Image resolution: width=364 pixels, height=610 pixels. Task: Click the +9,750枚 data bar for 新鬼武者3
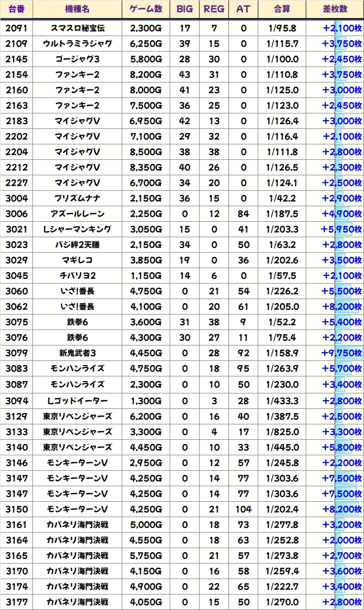(x=341, y=353)
